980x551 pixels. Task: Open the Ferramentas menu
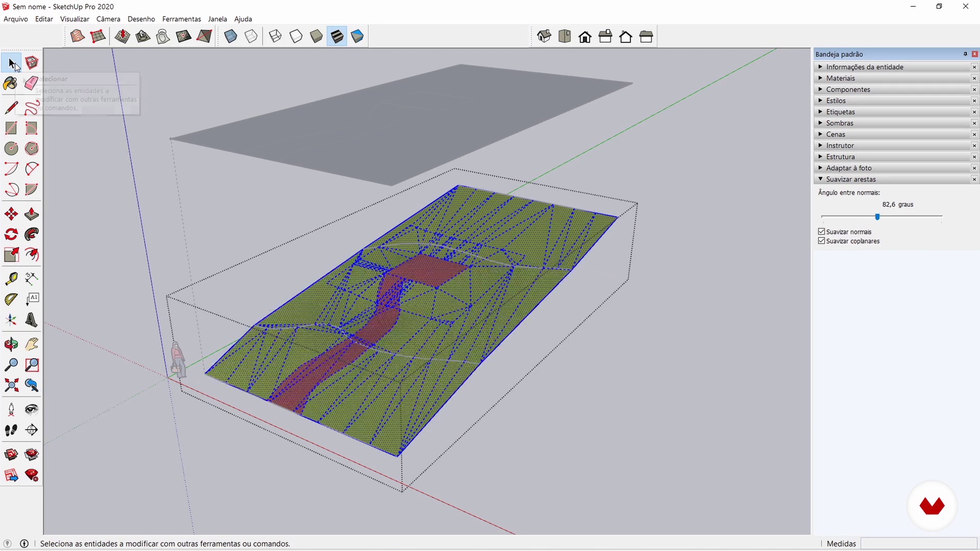point(181,19)
